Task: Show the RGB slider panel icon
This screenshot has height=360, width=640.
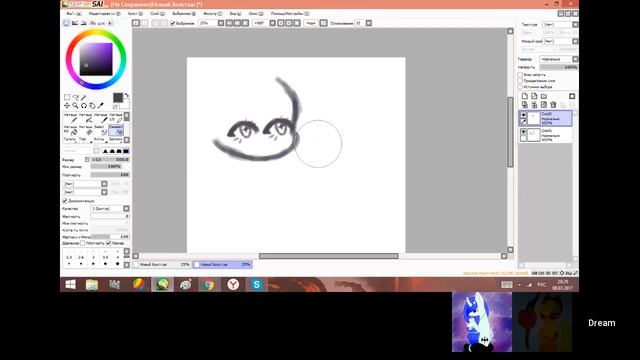Action: coord(75,23)
